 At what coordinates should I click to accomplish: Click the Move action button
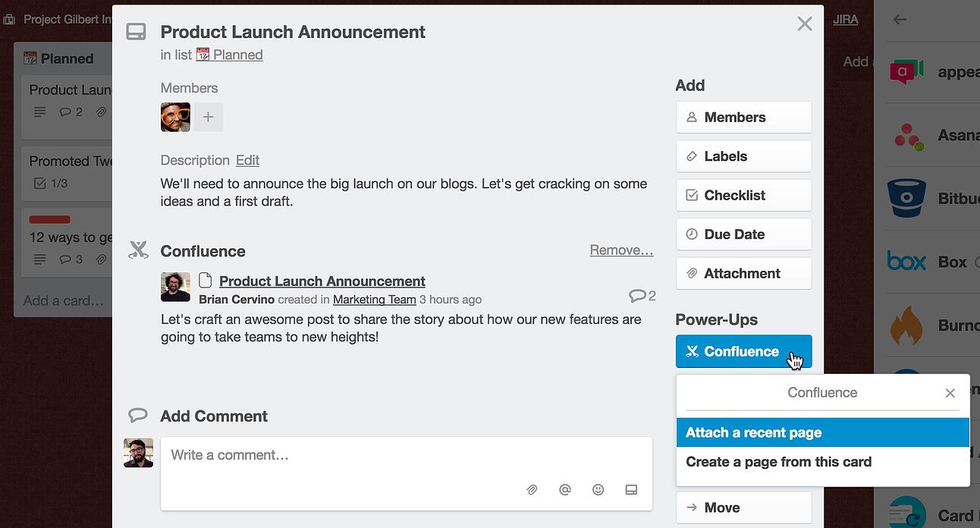coord(743,508)
